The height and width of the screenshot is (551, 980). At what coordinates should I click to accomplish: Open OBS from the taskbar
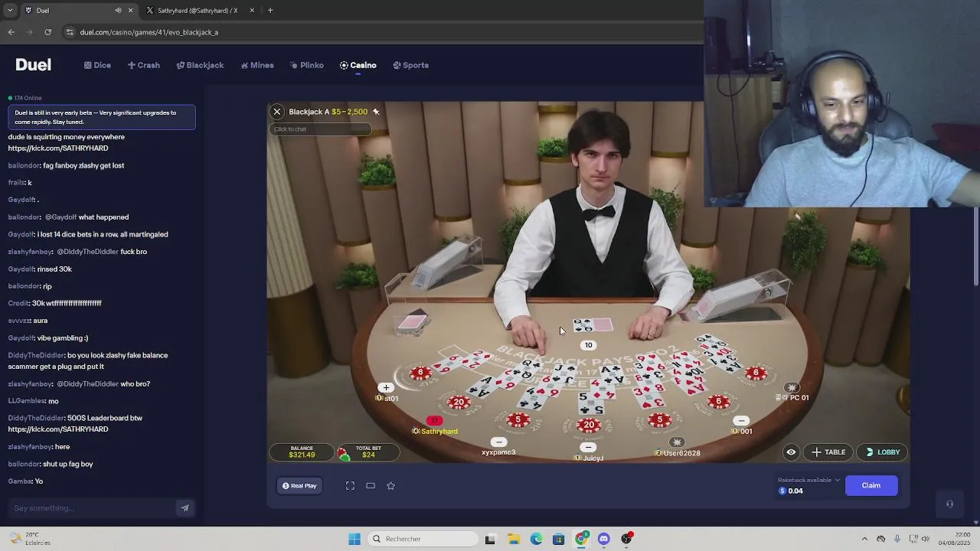coord(626,539)
